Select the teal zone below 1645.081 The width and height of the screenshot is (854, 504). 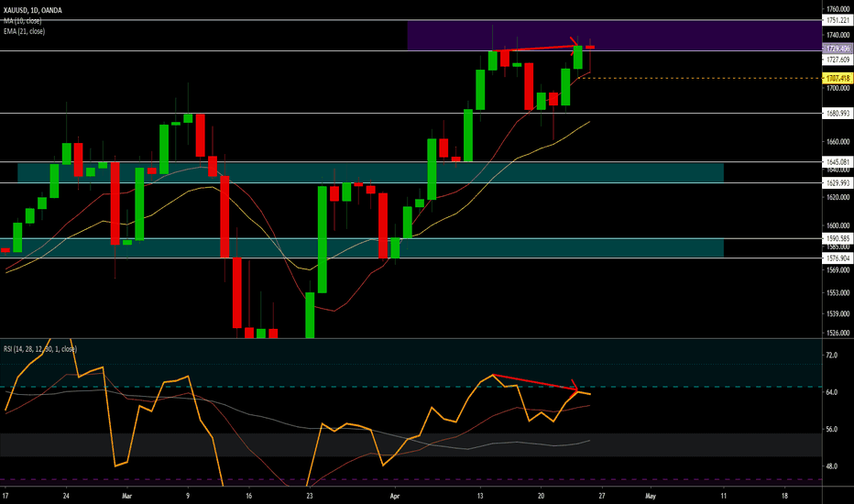pyautogui.click(x=370, y=172)
